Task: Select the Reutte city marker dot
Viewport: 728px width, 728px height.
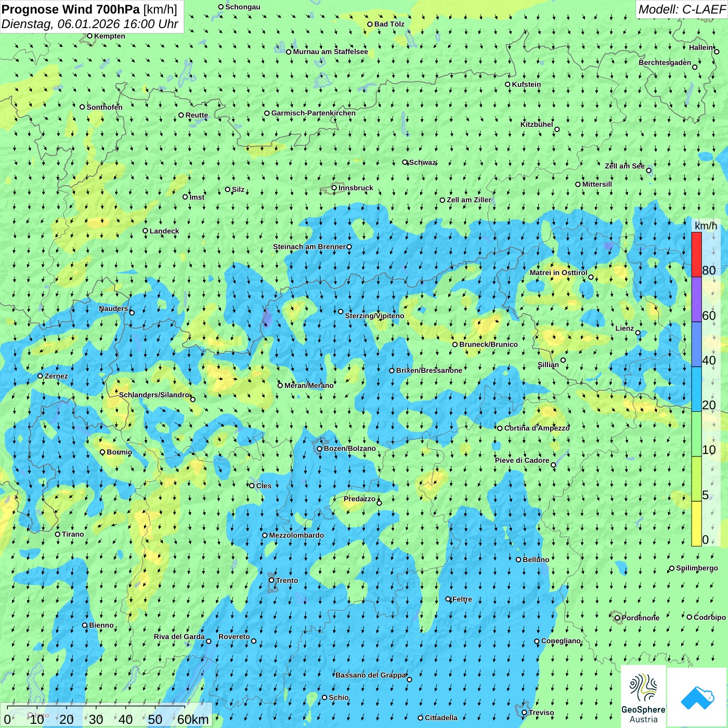Action: click(x=181, y=115)
